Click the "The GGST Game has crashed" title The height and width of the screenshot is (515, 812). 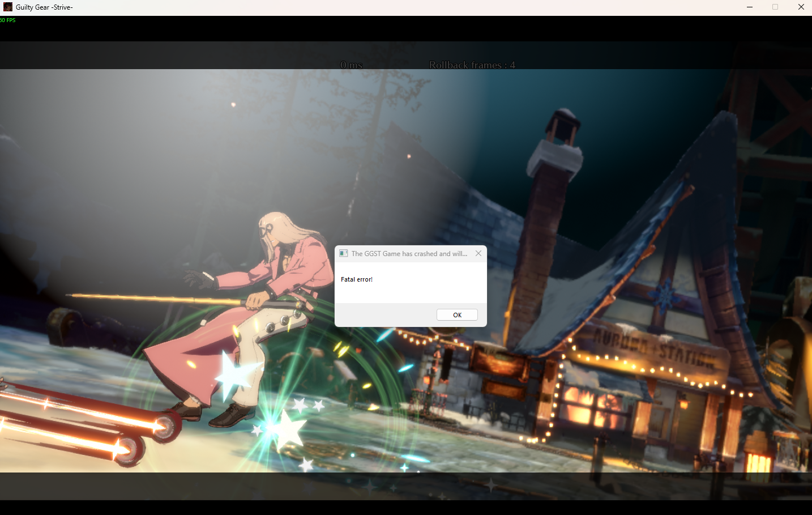(409, 254)
